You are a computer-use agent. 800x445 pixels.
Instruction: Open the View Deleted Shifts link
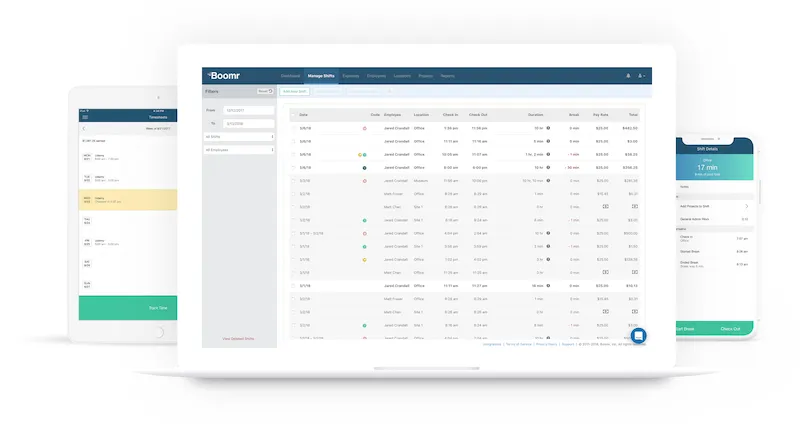[x=239, y=340]
